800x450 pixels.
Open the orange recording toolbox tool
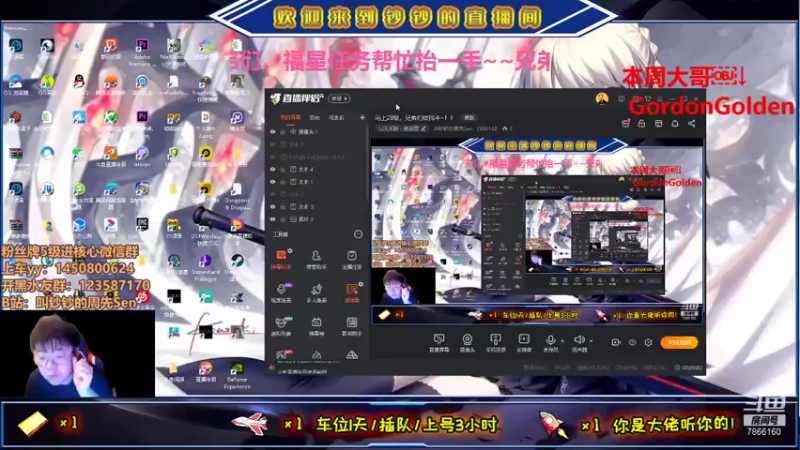pyautogui.click(x=352, y=293)
